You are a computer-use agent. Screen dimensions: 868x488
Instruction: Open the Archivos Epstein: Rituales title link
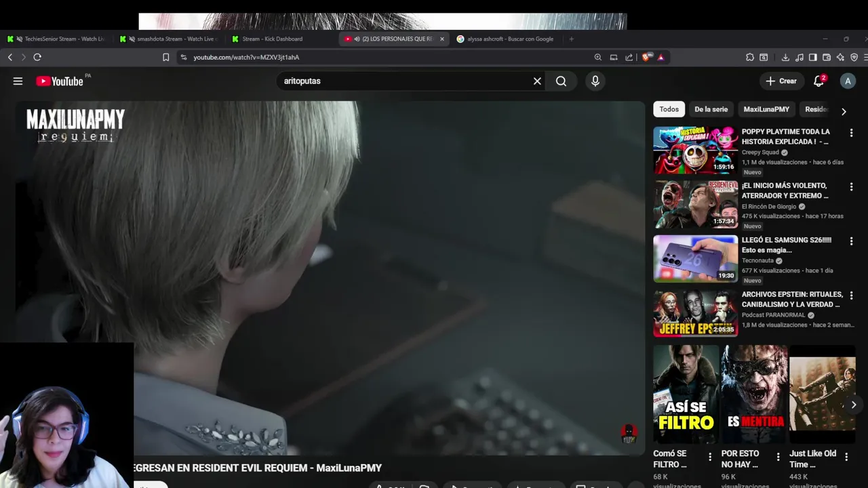pos(792,300)
